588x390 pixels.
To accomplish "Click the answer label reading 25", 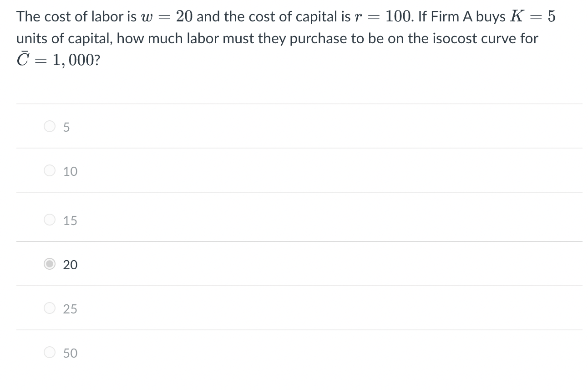I will tap(70, 309).
